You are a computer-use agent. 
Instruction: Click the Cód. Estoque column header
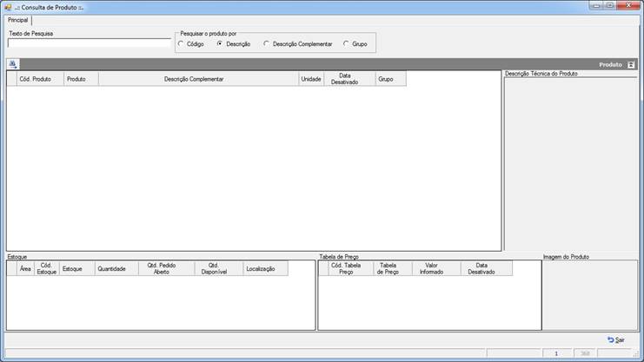click(46, 269)
